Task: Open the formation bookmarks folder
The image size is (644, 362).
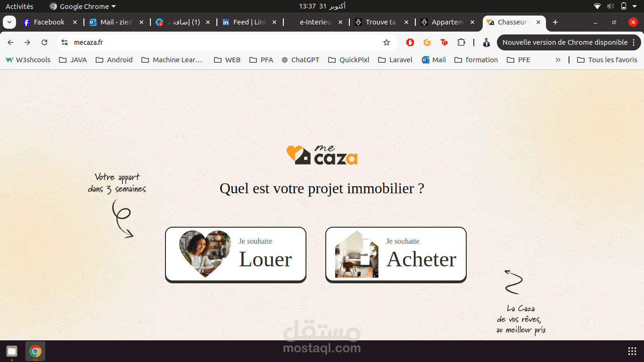Action: [x=476, y=60]
